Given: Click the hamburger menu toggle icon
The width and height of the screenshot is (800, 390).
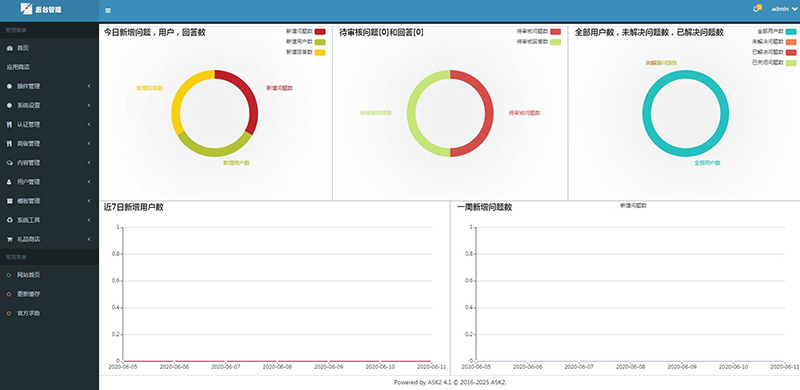Looking at the screenshot, I should tap(108, 10).
